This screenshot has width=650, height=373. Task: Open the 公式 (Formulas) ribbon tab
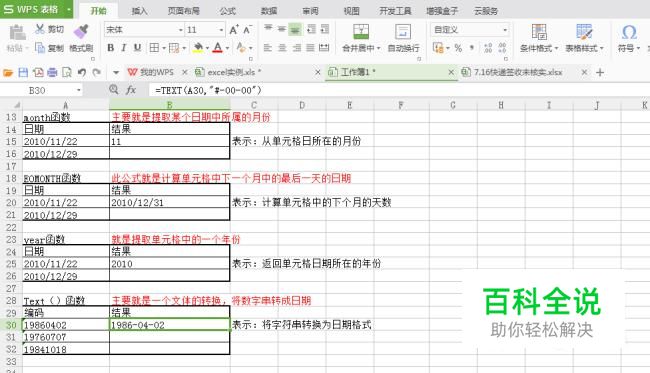pyautogui.click(x=228, y=11)
